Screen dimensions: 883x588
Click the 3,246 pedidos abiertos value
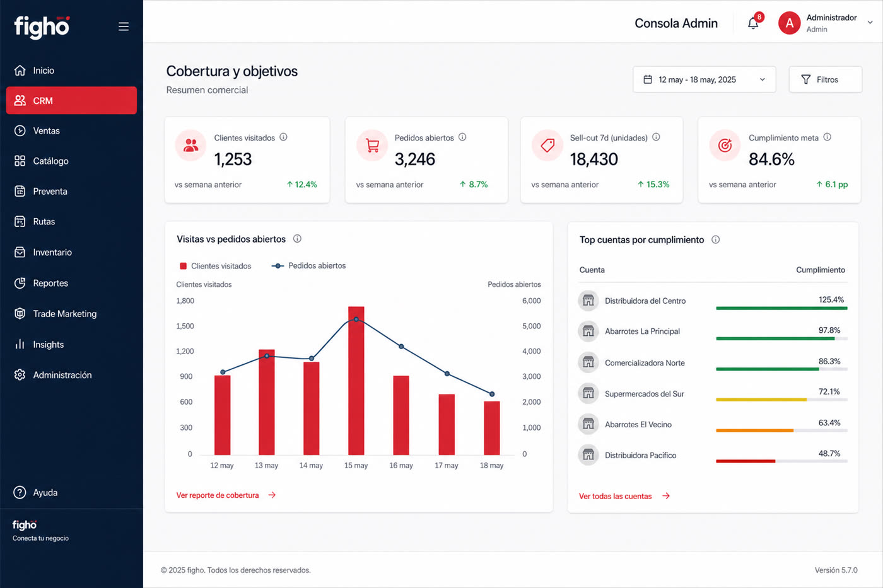(415, 159)
